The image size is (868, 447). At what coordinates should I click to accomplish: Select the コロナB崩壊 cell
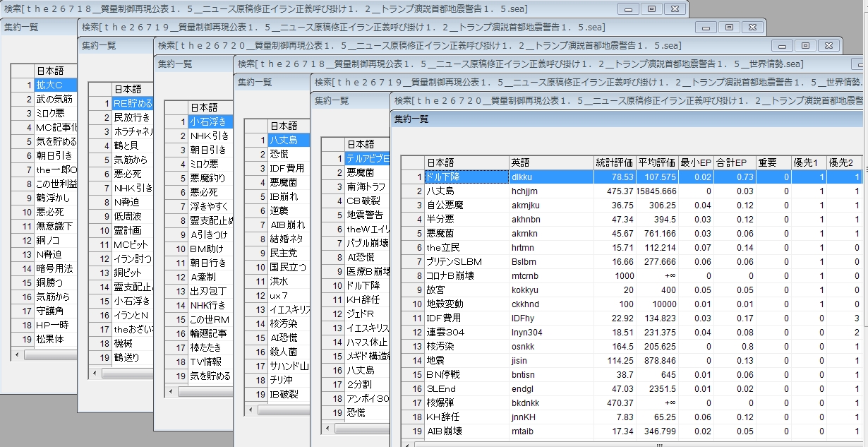466,275
